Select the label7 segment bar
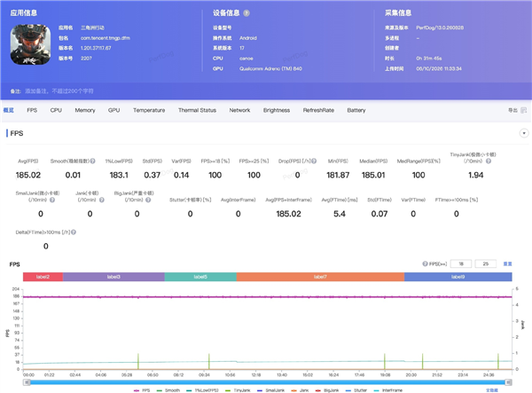The image size is (532, 393). point(320,277)
